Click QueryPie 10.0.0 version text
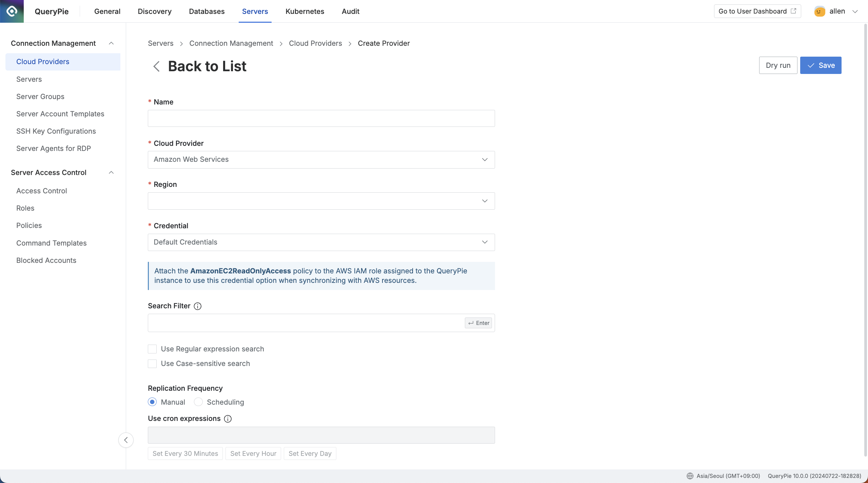This screenshot has width=868, height=483. coord(814,476)
